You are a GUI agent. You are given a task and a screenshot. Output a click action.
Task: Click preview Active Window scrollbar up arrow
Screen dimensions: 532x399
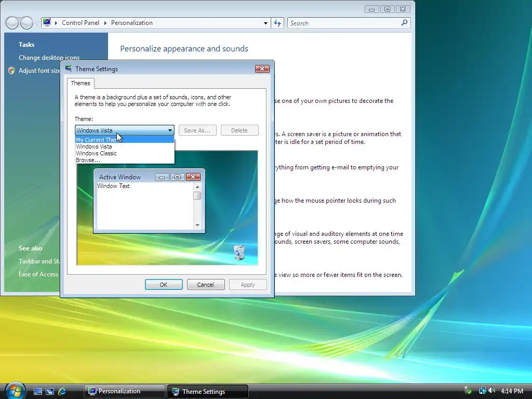point(197,187)
